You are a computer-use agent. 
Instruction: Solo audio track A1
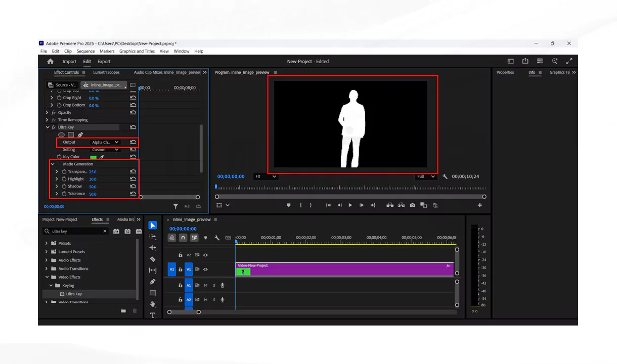pyautogui.click(x=214, y=286)
